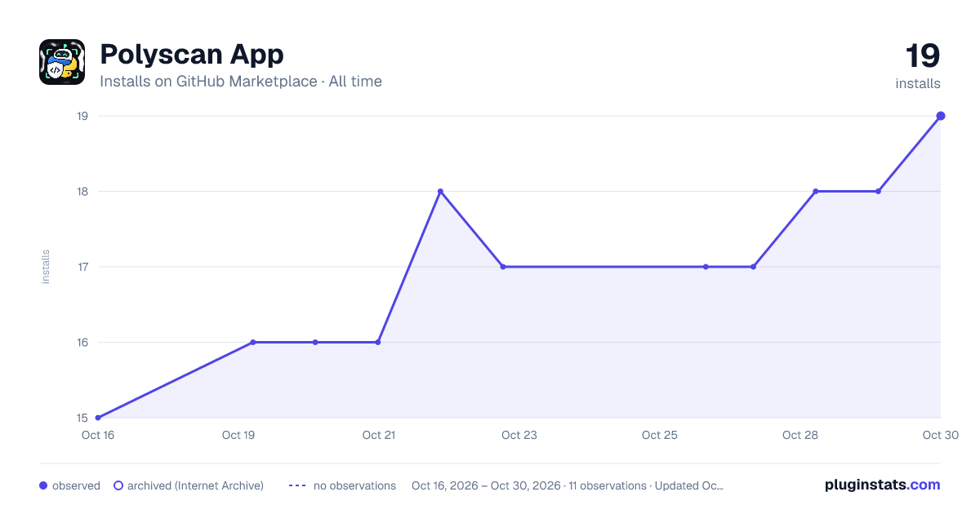Image resolution: width=980 pixels, height=514 pixels.
Task: Click the 'Installs on GitHub Marketplace · All time' subtitle
Action: (x=241, y=82)
